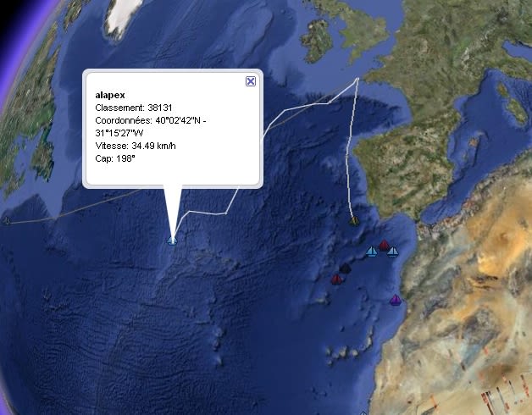Click the track waypoint right of the balloon pointer
This screenshot has height=415, width=532.
(226, 213)
